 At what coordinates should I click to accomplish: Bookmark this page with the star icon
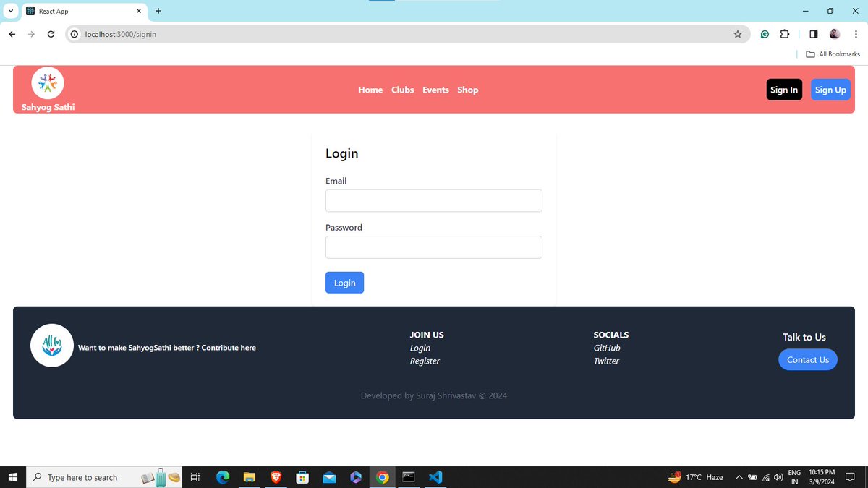point(738,34)
